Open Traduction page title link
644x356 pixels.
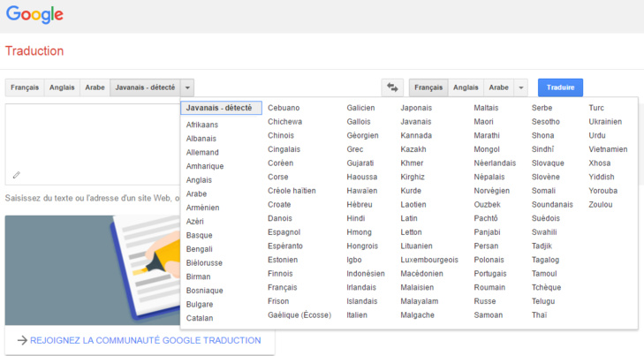(x=34, y=51)
